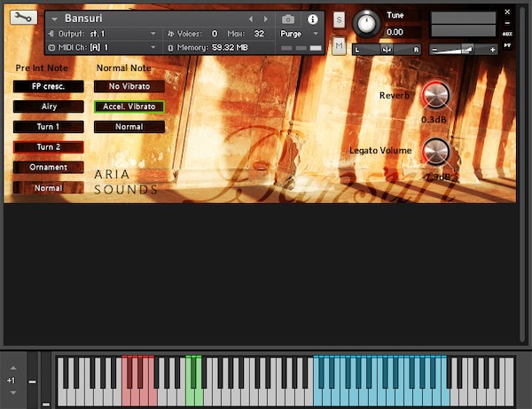Screen dimensions: 532x409
Task: Select Normal under Pre Int Note
Action: click(48, 188)
